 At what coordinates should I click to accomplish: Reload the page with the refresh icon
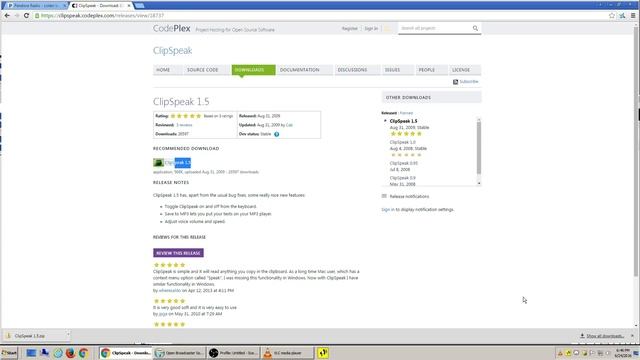click(26, 16)
